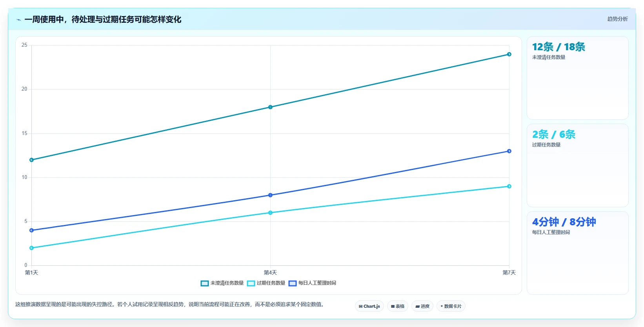
Task: Toggle the 过期任务数量 legend entry
Action: (266, 283)
